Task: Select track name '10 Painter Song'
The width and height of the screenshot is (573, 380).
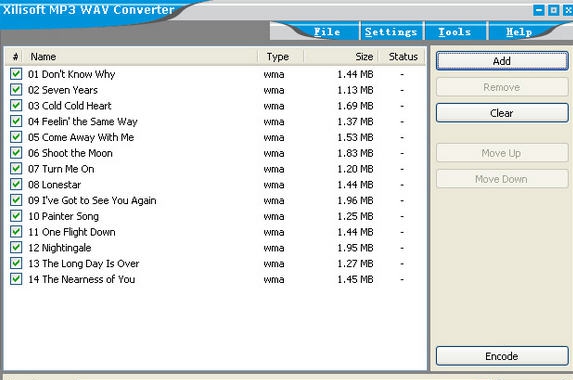Action: (64, 216)
